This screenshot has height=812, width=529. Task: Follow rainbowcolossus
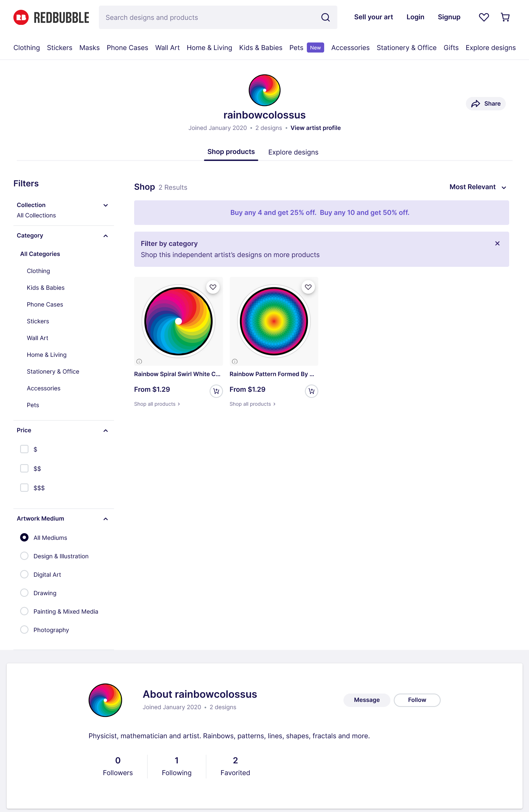pyautogui.click(x=417, y=700)
